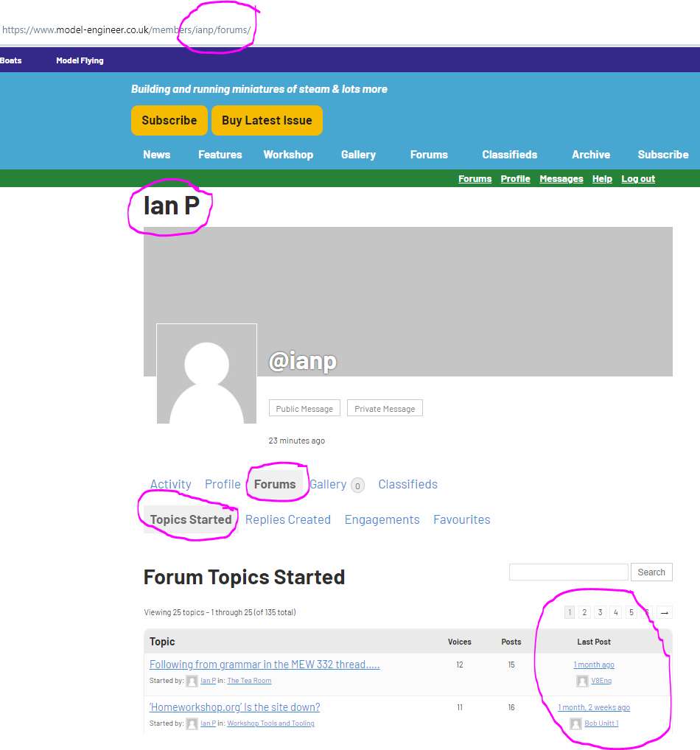Open Messages link in green bar
The width and height of the screenshot is (700, 750).
click(x=561, y=179)
